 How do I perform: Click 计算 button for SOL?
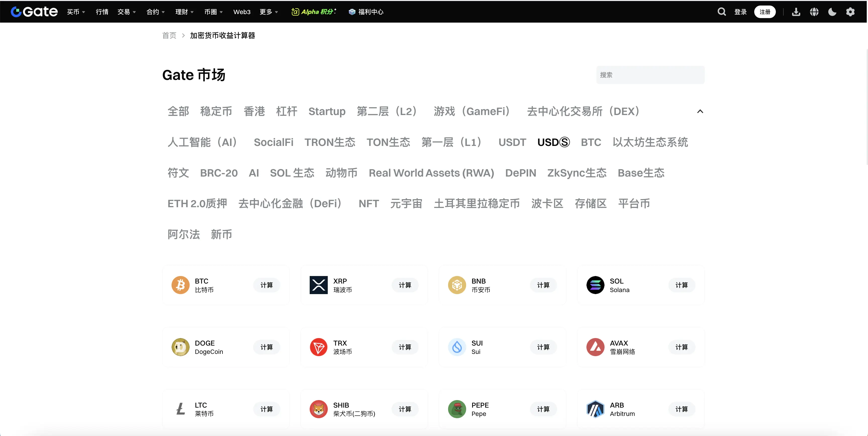click(x=681, y=285)
